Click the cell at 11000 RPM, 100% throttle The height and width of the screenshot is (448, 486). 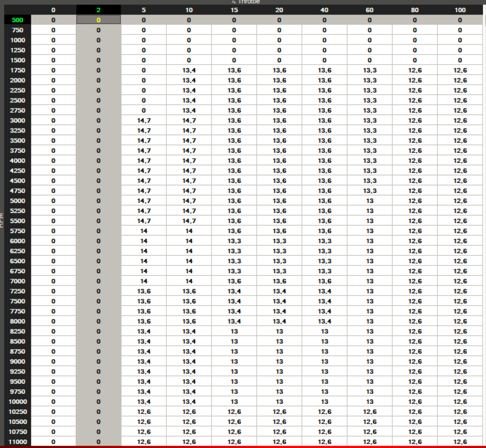(460, 442)
